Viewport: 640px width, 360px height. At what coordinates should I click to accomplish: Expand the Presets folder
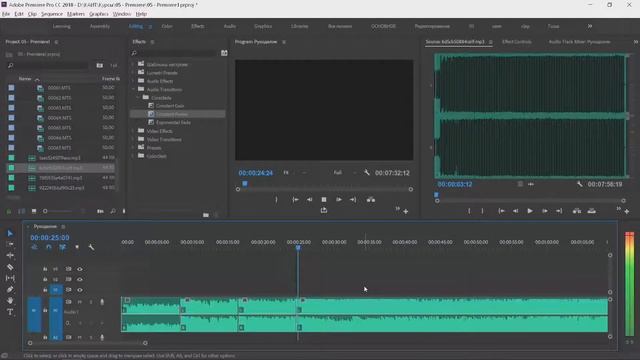[x=133, y=148]
